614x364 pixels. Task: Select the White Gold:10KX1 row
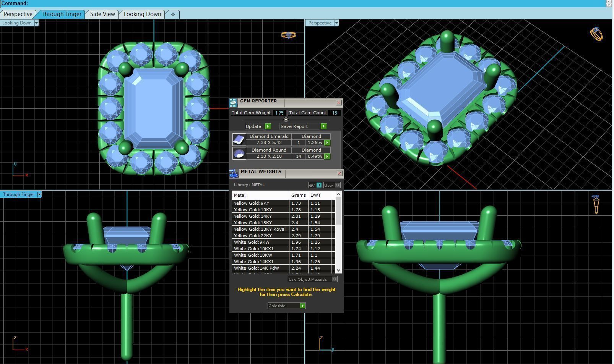283,249
